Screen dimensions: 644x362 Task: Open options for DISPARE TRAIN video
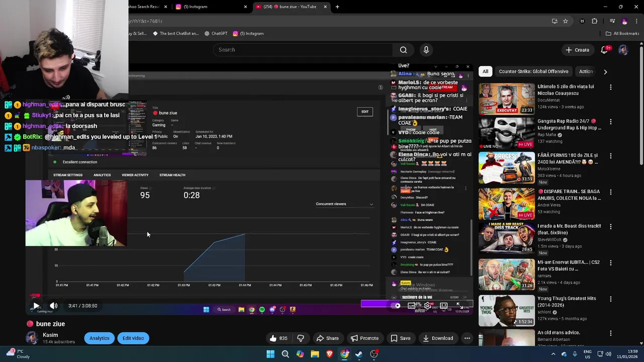click(611, 193)
